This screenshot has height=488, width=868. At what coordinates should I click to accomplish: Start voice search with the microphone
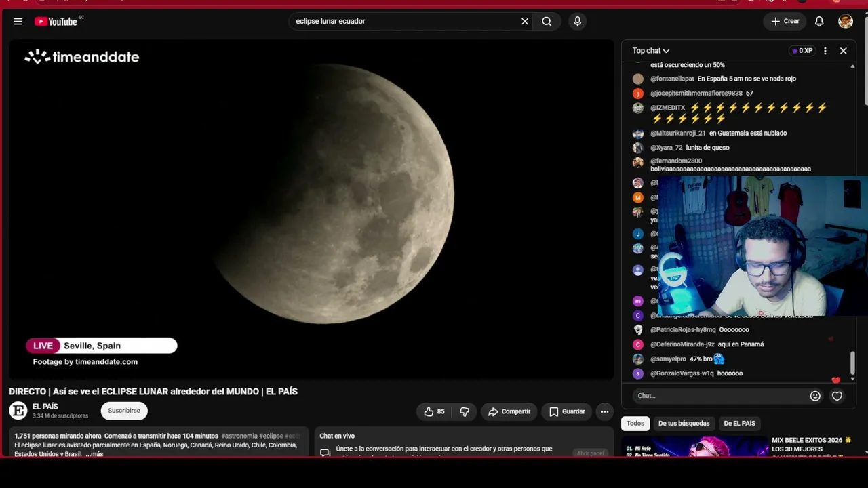(578, 22)
